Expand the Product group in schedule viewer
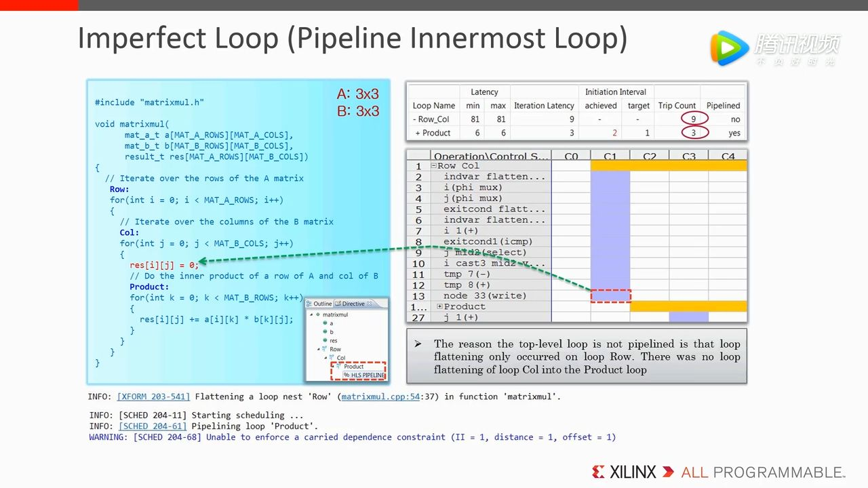Screen dimensions: 868x488 [439, 307]
